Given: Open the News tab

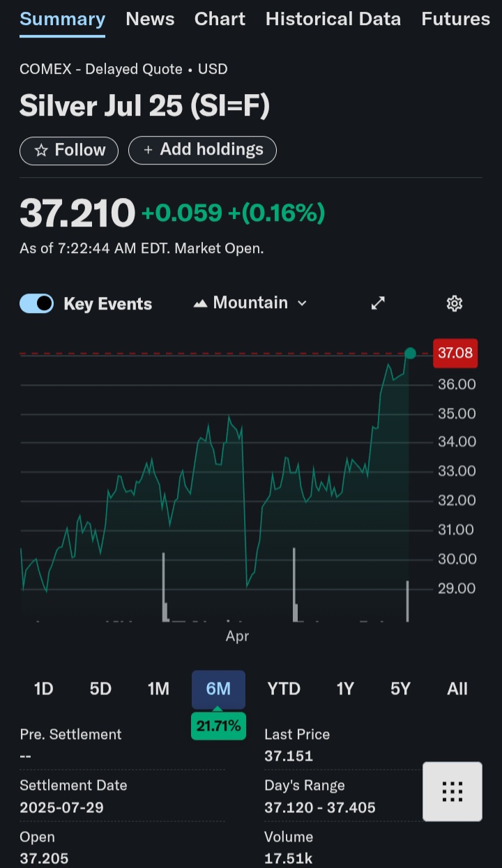Looking at the screenshot, I should pyautogui.click(x=150, y=19).
